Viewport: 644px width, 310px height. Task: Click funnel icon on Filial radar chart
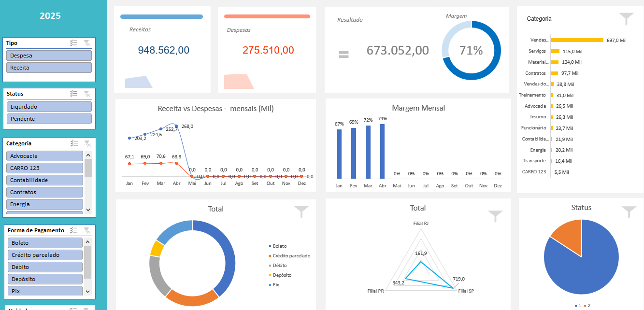coord(495,216)
